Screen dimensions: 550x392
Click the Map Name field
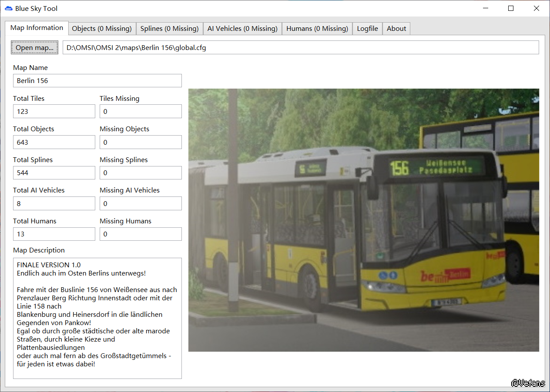pos(97,81)
